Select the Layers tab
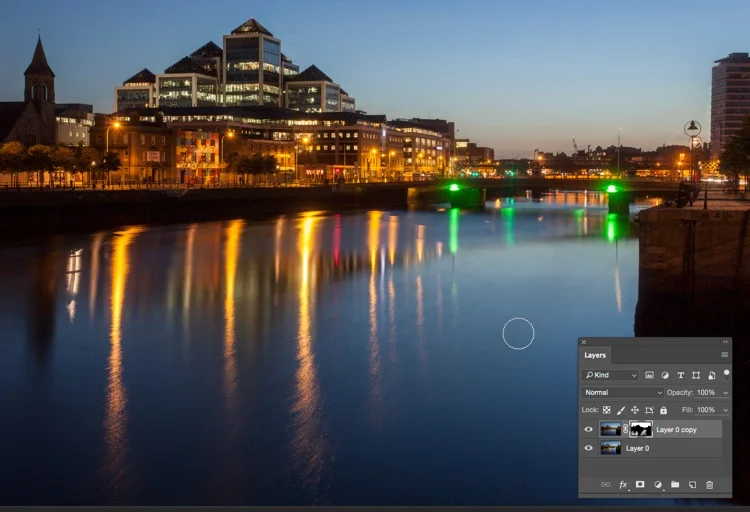The height and width of the screenshot is (512, 750). tap(595, 355)
